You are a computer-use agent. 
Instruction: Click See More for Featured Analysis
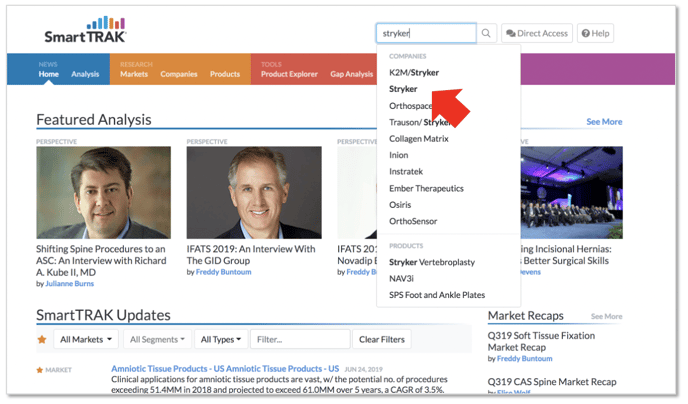tap(604, 122)
